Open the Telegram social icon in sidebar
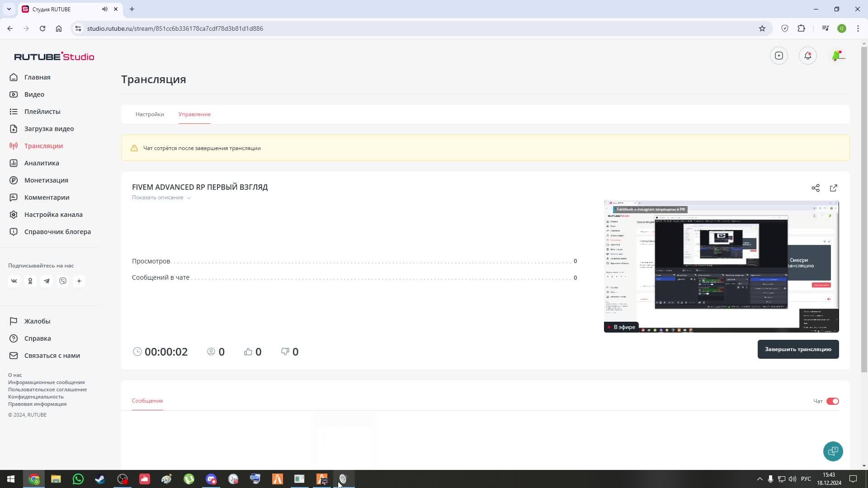 pyautogui.click(x=47, y=281)
